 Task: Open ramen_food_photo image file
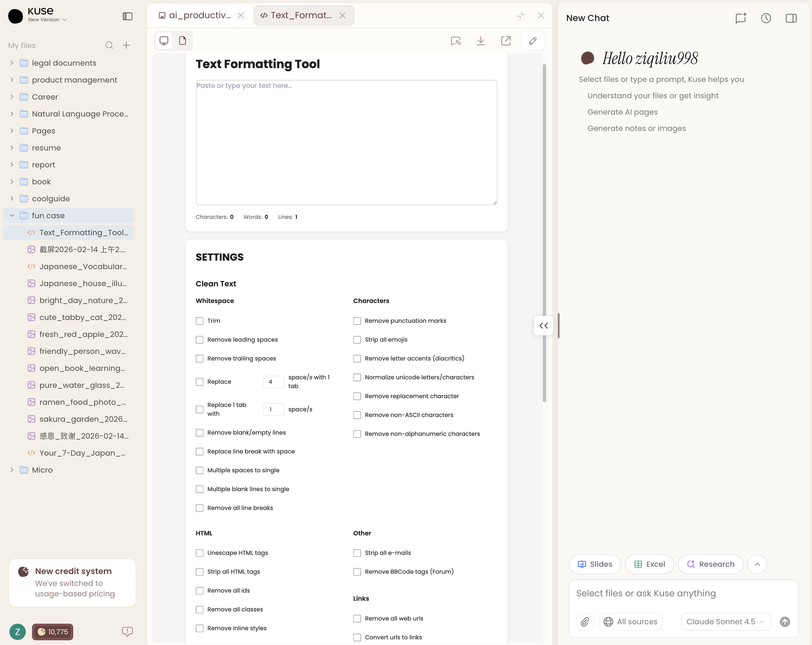coord(69,402)
